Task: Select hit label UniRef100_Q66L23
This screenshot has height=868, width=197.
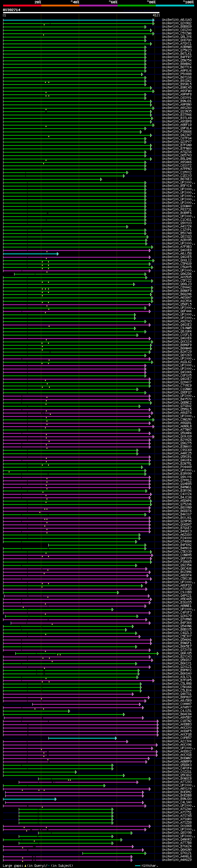Action: click(177, 285)
